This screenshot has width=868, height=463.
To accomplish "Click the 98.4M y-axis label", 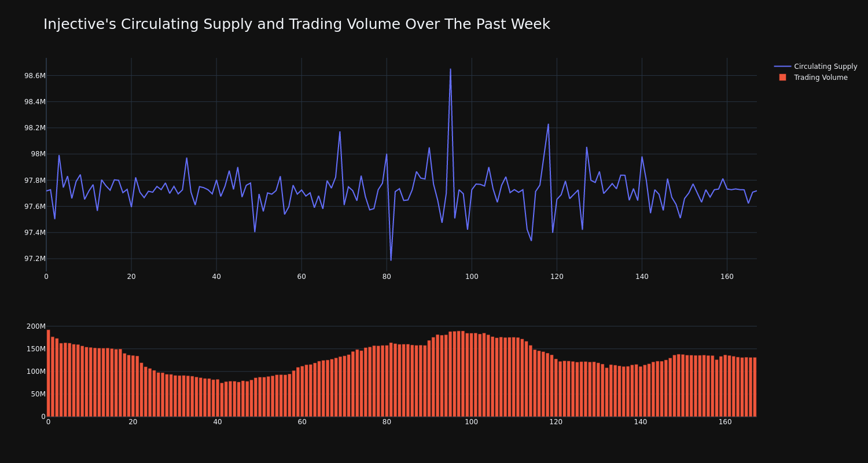I will (35, 102).
